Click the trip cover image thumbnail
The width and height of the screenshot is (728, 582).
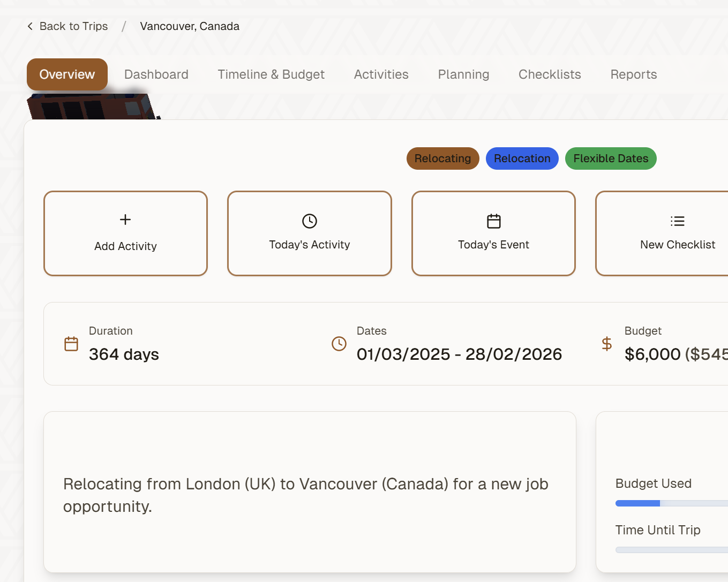pyautogui.click(x=92, y=107)
